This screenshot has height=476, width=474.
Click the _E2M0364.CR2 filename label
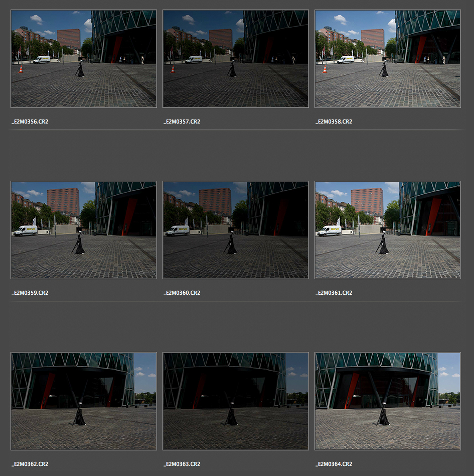click(x=334, y=464)
